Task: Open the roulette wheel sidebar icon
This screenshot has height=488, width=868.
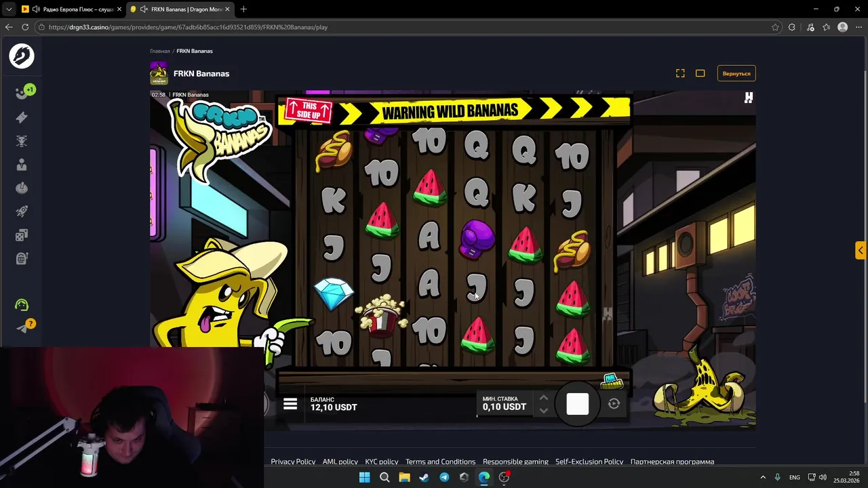Action: 22,188
